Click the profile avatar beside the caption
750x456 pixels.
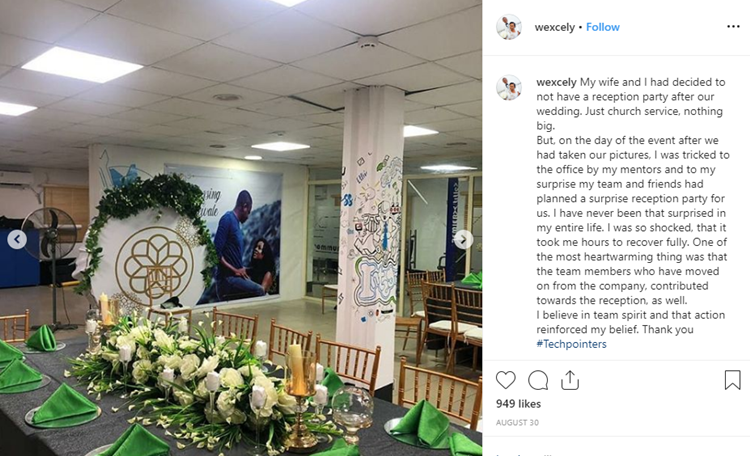pos(508,87)
